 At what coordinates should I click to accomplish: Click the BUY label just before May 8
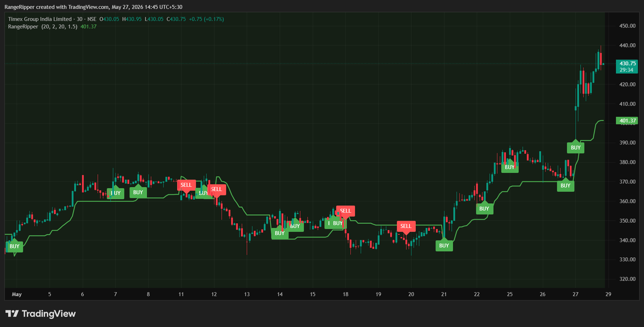coord(138,192)
